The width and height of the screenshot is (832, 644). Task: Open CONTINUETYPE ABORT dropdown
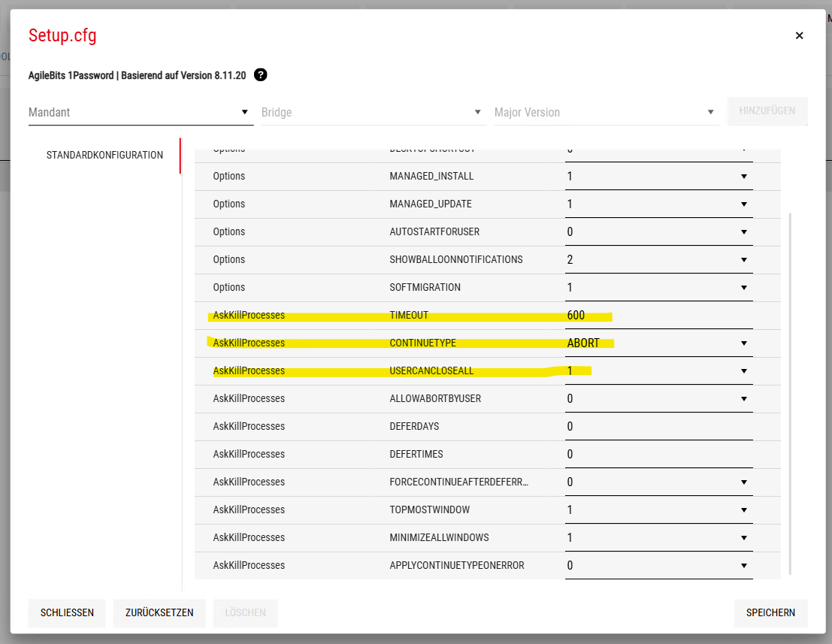pyautogui.click(x=658, y=343)
